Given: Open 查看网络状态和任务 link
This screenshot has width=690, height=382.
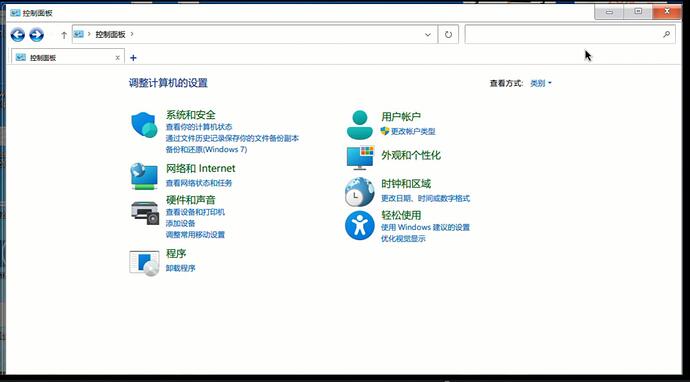Looking at the screenshot, I should (x=199, y=183).
